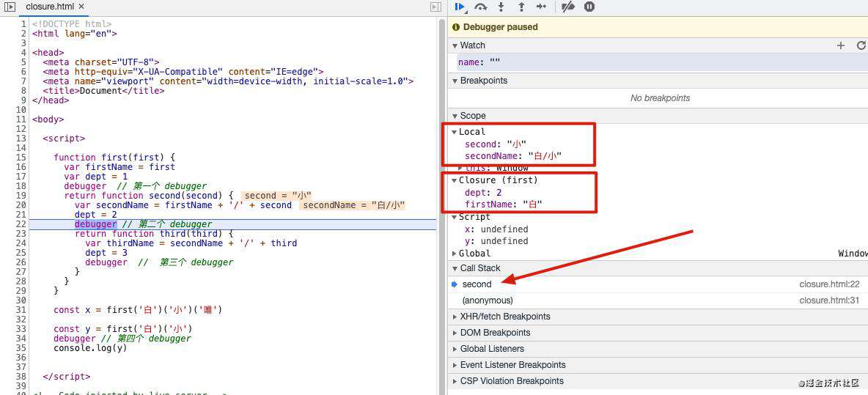Viewport: 868px width, 395px height.
Task: Click the Step button
Action: tap(541, 7)
